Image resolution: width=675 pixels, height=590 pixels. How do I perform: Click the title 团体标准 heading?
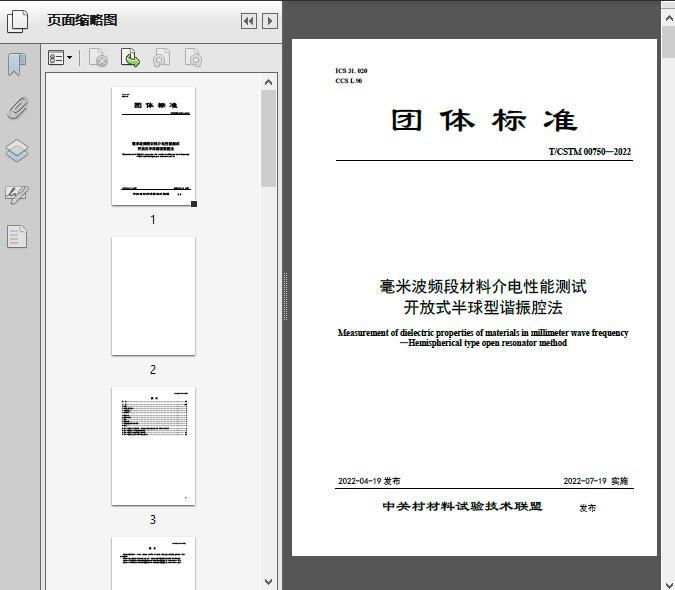[484, 120]
